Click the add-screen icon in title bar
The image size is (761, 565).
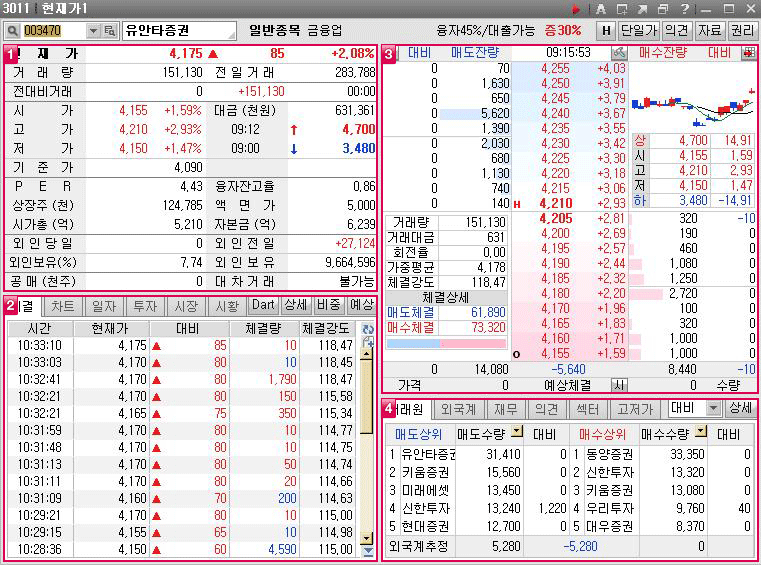(x=622, y=9)
